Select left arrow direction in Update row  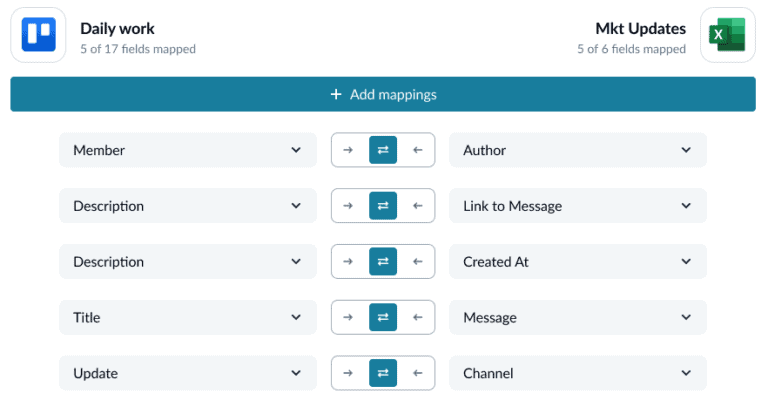click(x=418, y=374)
